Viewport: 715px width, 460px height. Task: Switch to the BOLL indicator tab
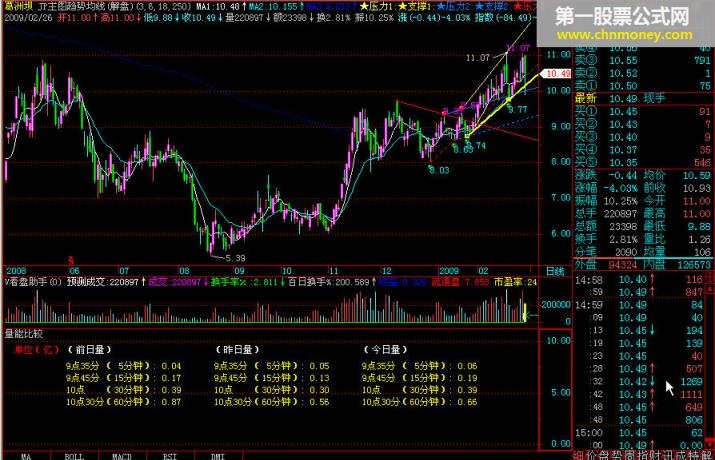74,456
